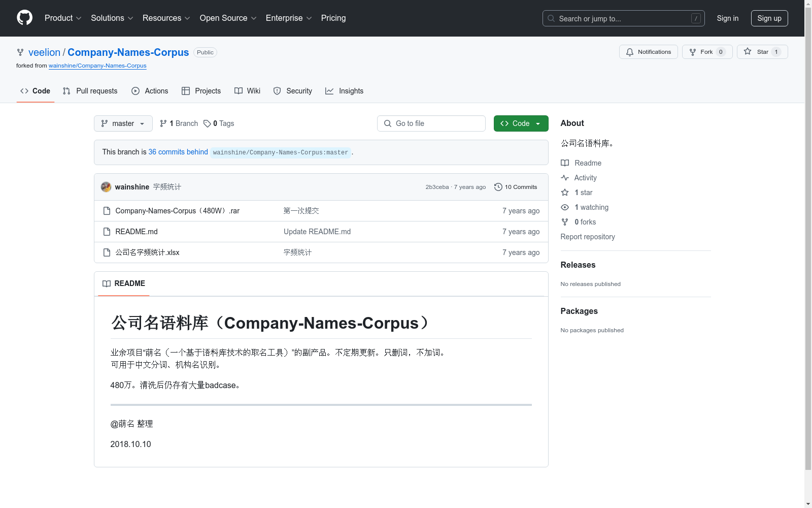Open the Company-Names-Corpus repo title link
Viewport: 812px width, 508px height.
(x=128, y=52)
